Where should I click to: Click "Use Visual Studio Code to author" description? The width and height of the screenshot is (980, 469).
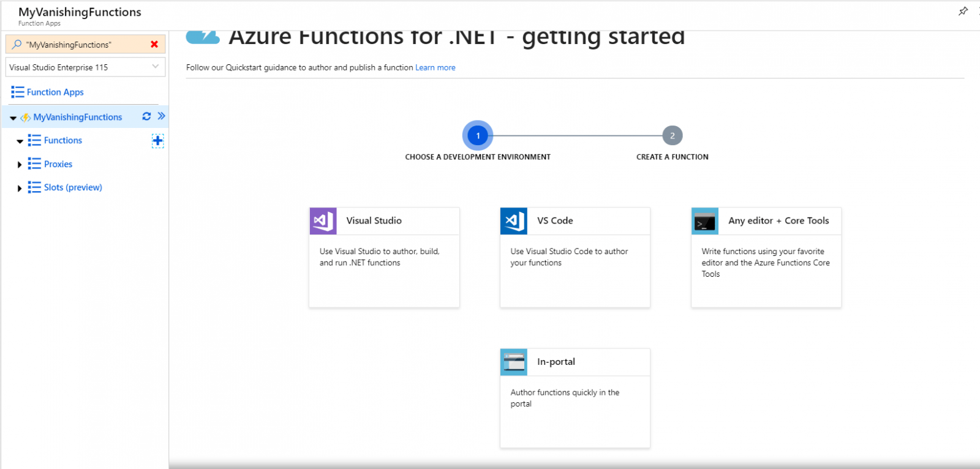tap(569, 257)
